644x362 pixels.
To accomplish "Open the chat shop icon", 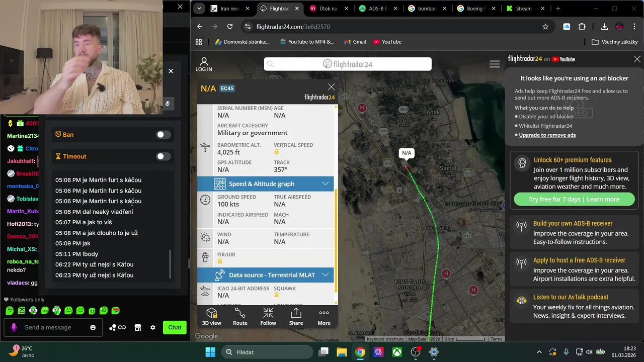I will (137, 327).
